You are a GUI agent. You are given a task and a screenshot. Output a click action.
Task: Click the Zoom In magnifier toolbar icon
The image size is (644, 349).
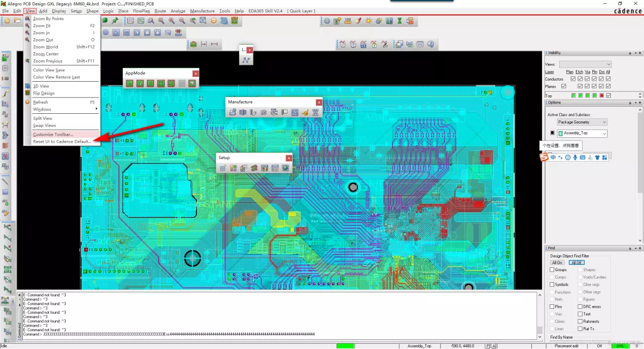click(x=172, y=21)
